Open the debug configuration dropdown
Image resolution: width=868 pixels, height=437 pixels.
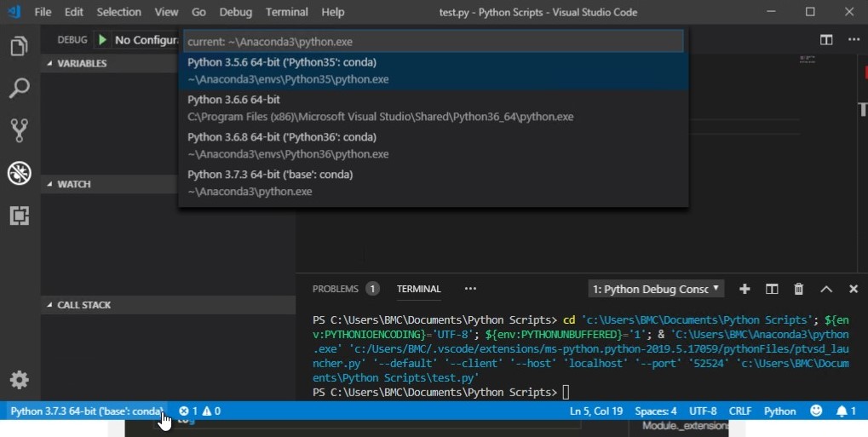[147, 40]
